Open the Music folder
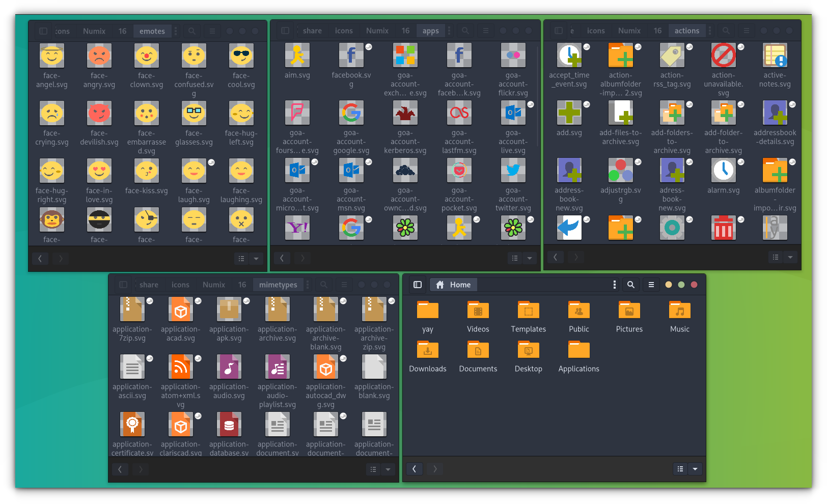The image size is (827, 504). [680, 310]
